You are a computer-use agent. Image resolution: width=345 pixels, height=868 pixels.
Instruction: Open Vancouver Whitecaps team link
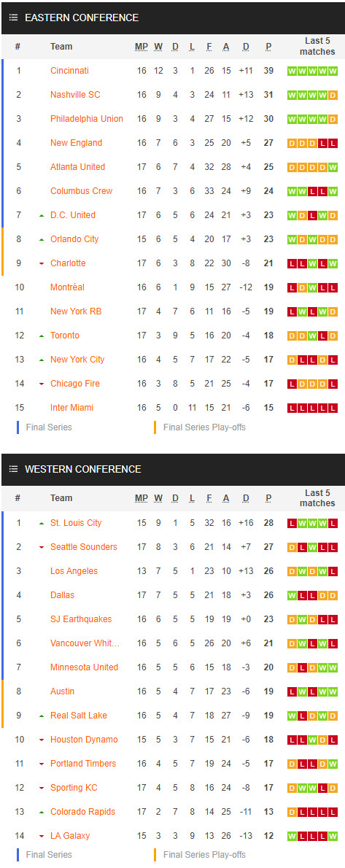(x=85, y=643)
